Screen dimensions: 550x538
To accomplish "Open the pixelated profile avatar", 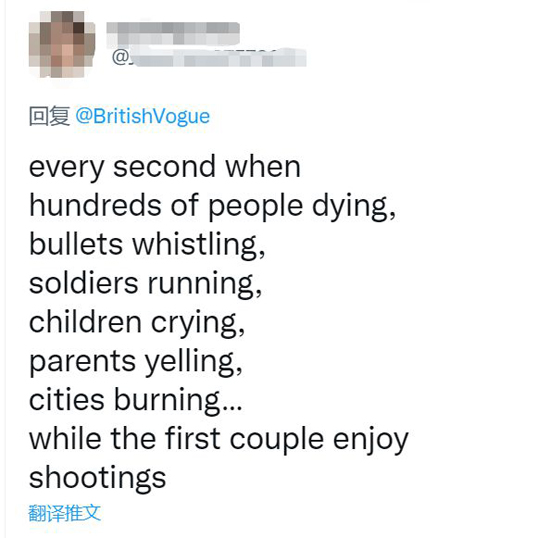I will (62, 44).
